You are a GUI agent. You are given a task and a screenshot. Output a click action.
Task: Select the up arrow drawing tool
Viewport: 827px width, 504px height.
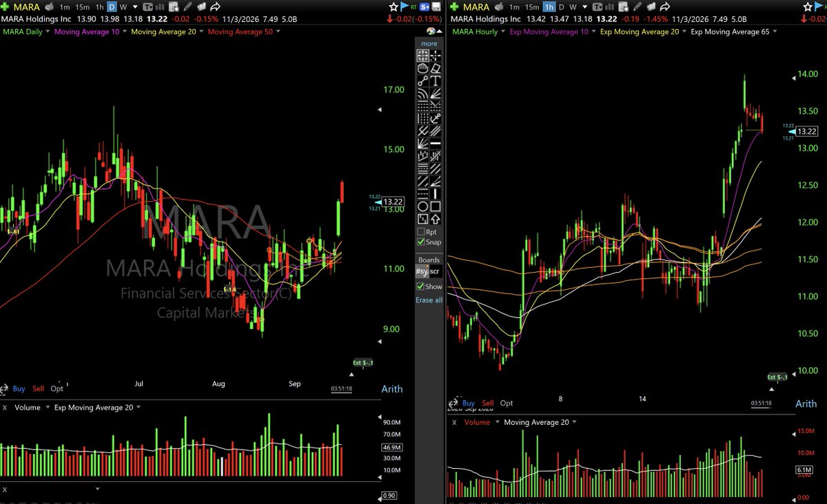coord(436,219)
